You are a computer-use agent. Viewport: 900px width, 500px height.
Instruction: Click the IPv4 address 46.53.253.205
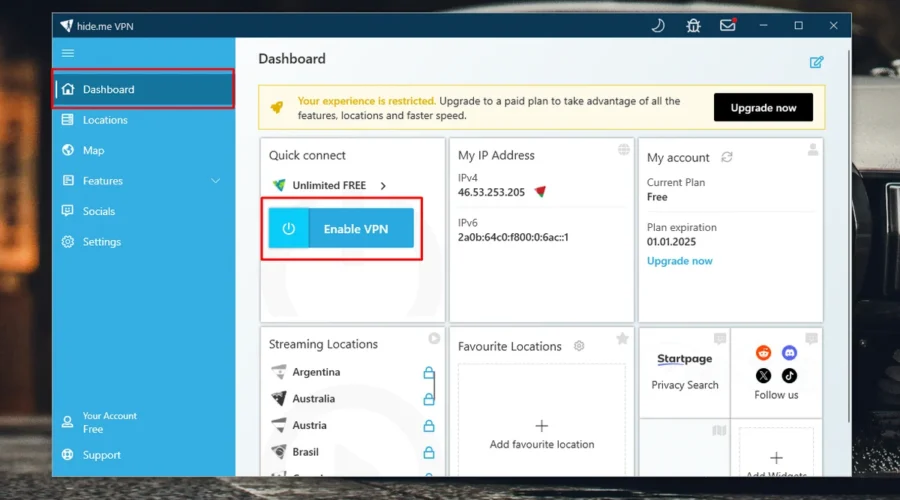491,192
